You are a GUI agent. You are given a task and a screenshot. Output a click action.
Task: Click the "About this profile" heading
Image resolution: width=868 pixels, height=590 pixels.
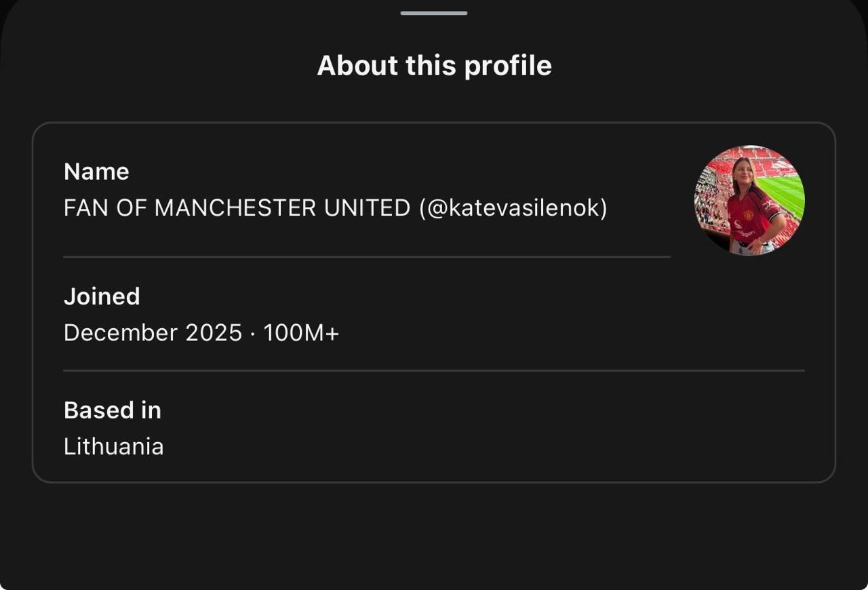(434, 66)
